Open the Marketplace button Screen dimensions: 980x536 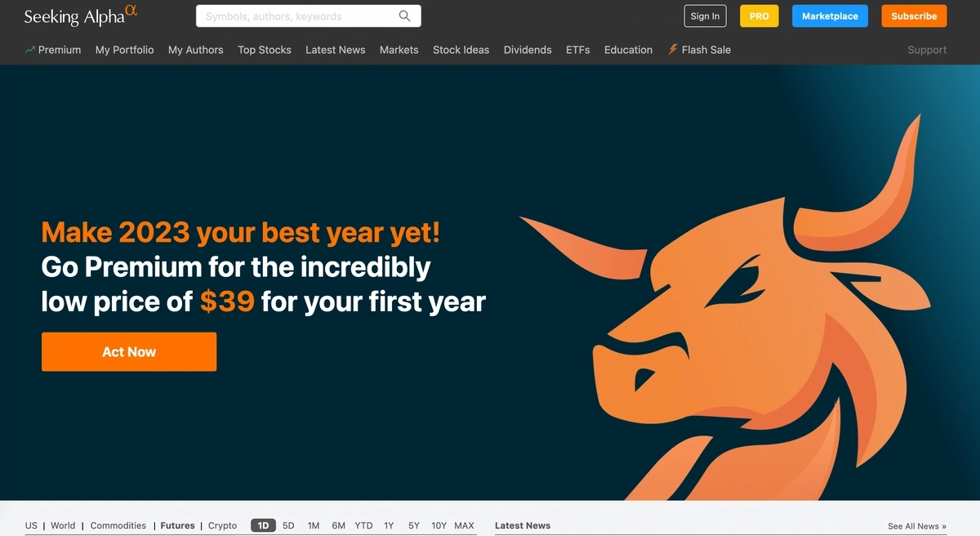(x=830, y=16)
